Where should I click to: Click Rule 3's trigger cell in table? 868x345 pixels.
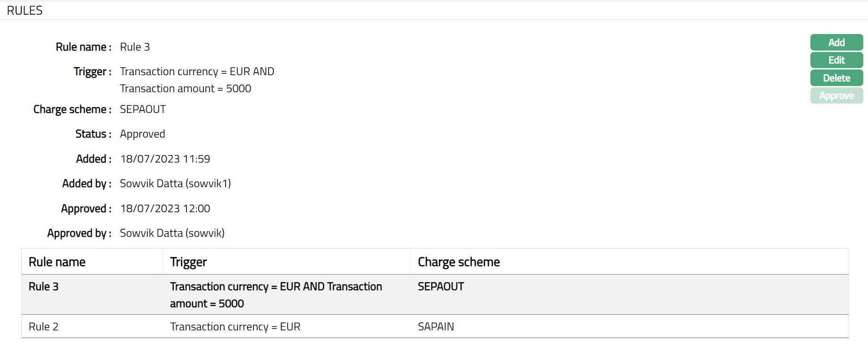[x=276, y=295]
